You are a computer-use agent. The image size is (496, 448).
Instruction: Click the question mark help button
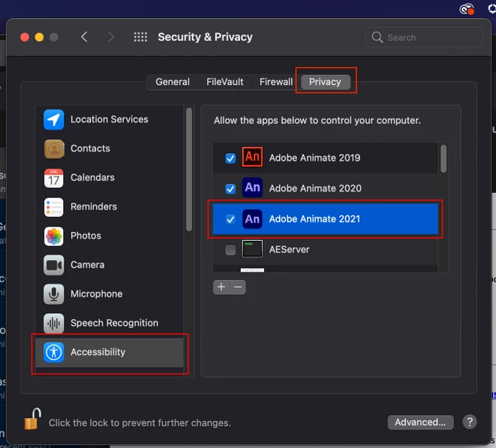(470, 422)
